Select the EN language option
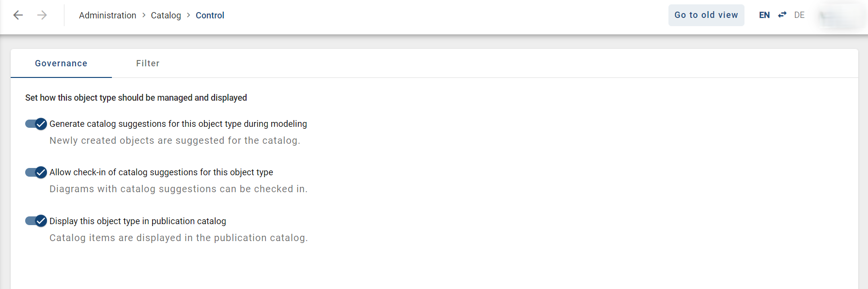 point(764,15)
